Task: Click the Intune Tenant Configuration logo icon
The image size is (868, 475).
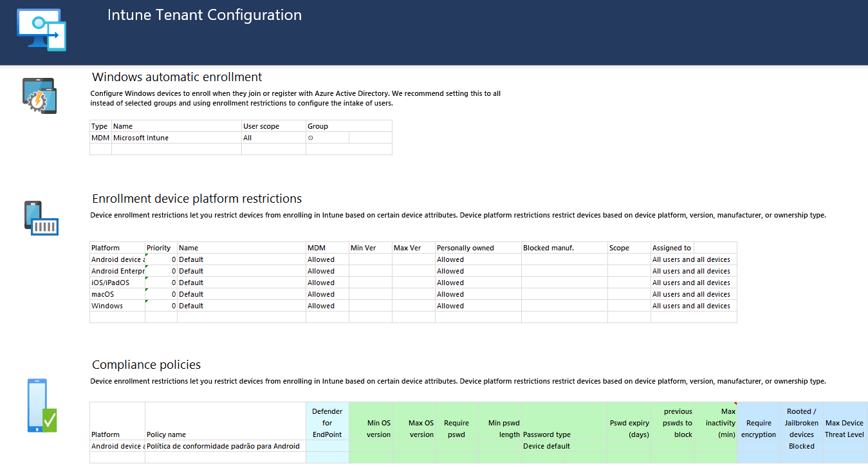Action: (41, 30)
